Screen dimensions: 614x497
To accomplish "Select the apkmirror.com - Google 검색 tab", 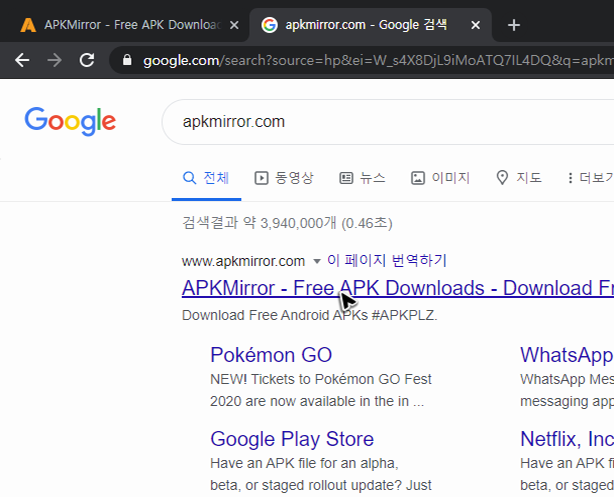I will (370, 25).
